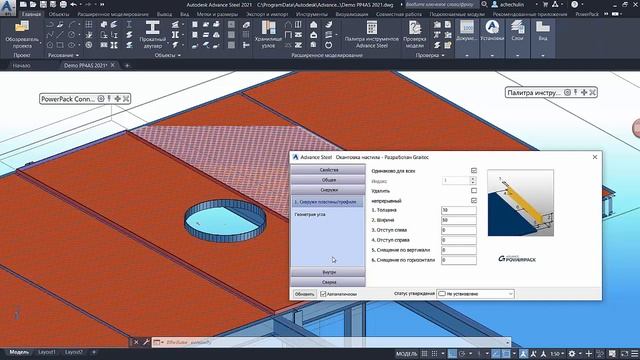Click the Индекс spinner up arrow
The height and width of the screenshot is (360, 640).
(x=473, y=178)
